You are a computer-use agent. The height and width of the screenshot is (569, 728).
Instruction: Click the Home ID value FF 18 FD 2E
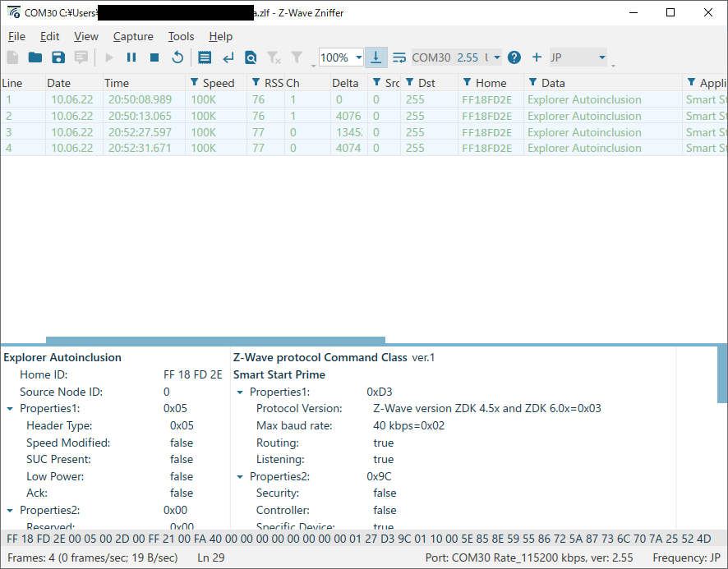192,374
